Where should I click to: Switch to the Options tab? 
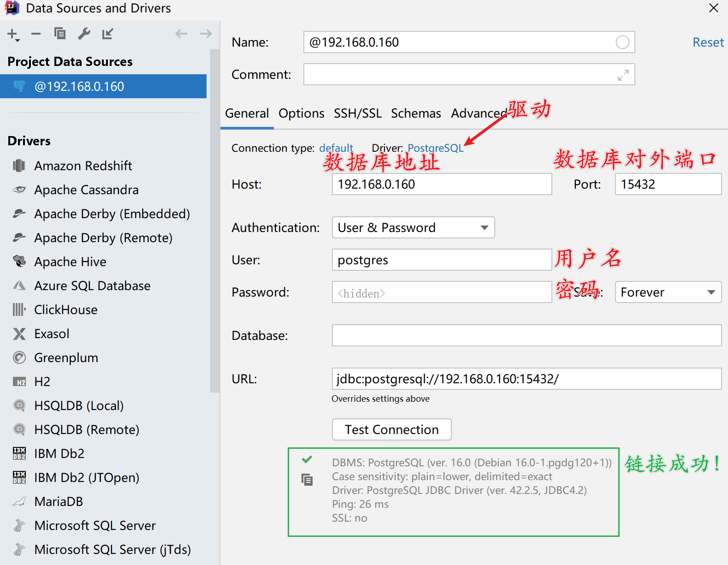click(x=302, y=113)
